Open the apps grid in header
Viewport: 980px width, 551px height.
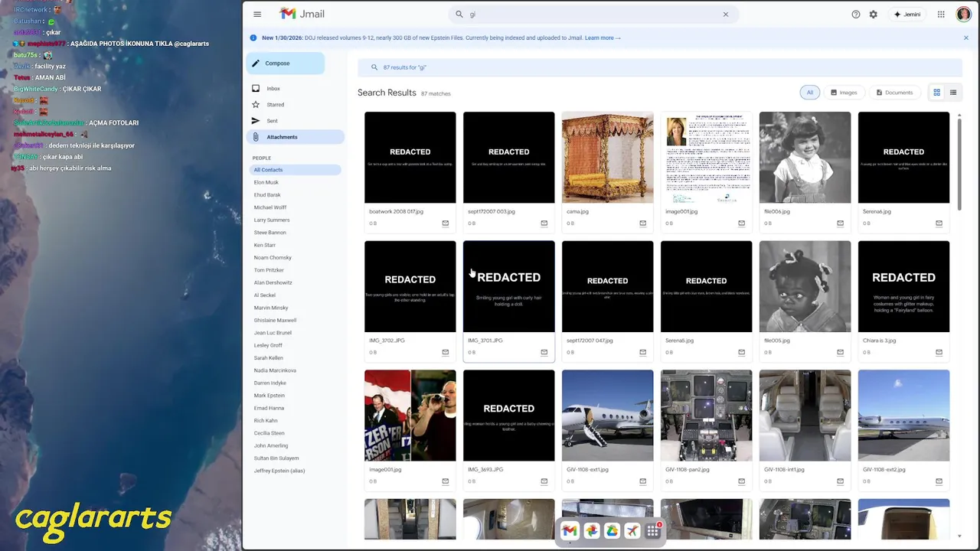pyautogui.click(x=941, y=15)
